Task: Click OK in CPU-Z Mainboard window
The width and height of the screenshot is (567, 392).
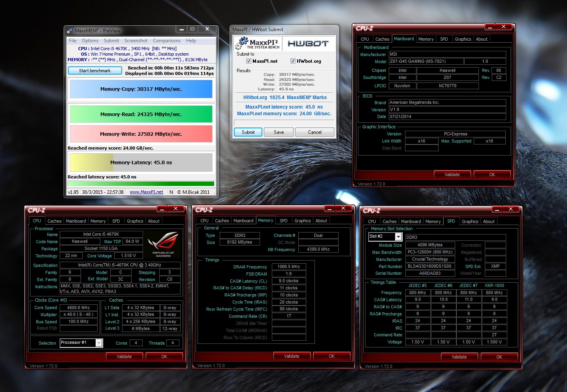Action: 492,174
